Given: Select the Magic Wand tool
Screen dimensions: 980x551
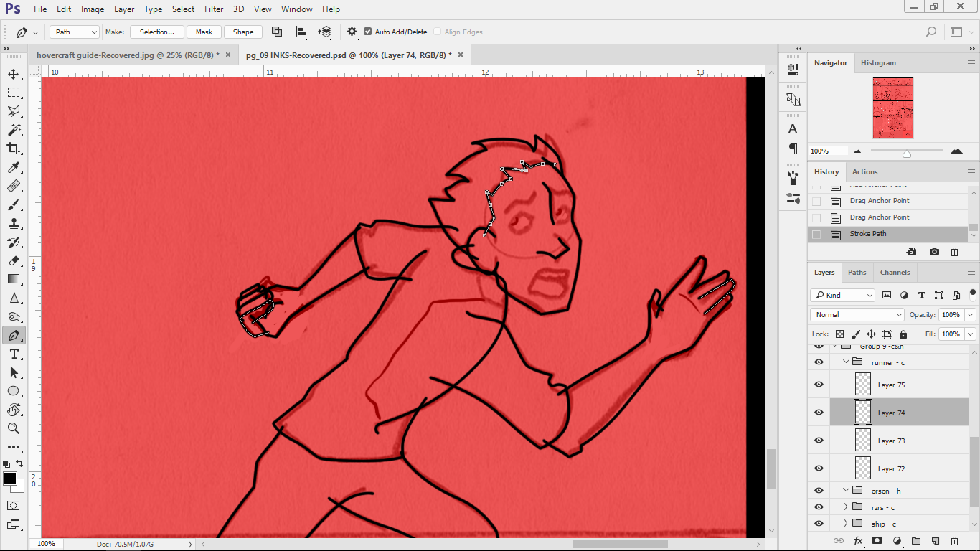Looking at the screenshot, I should click(14, 130).
